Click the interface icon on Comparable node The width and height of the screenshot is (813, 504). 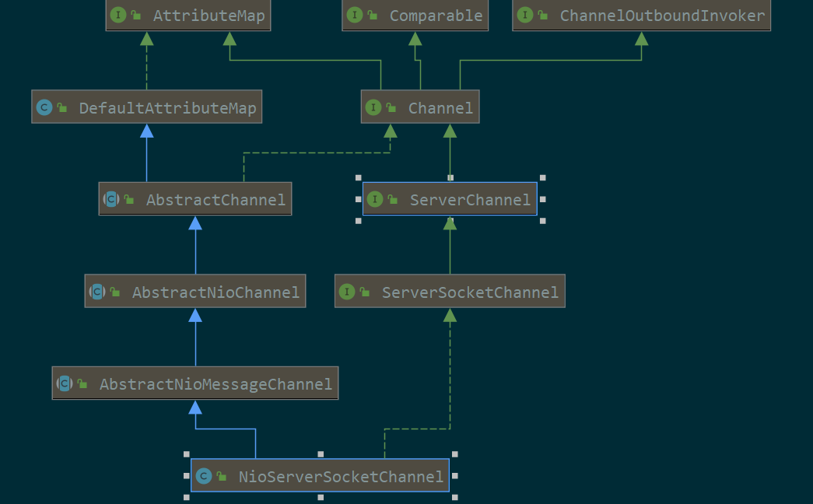(x=355, y=15)
